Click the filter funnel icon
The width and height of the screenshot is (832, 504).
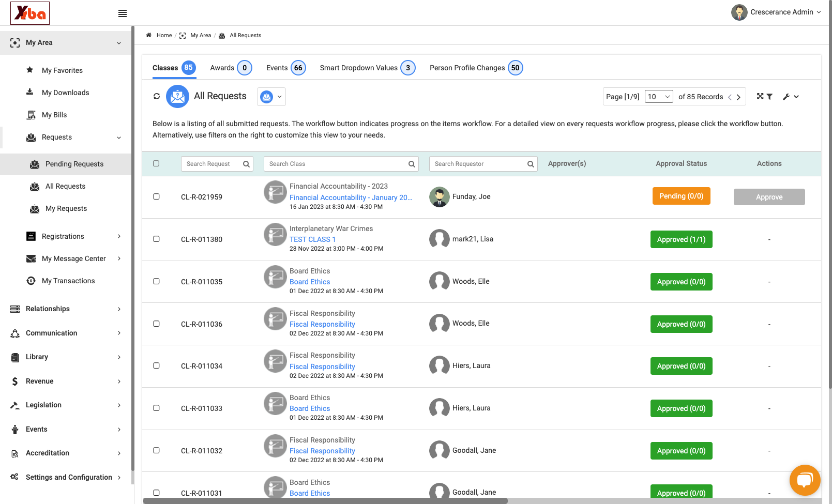[769, 96]
